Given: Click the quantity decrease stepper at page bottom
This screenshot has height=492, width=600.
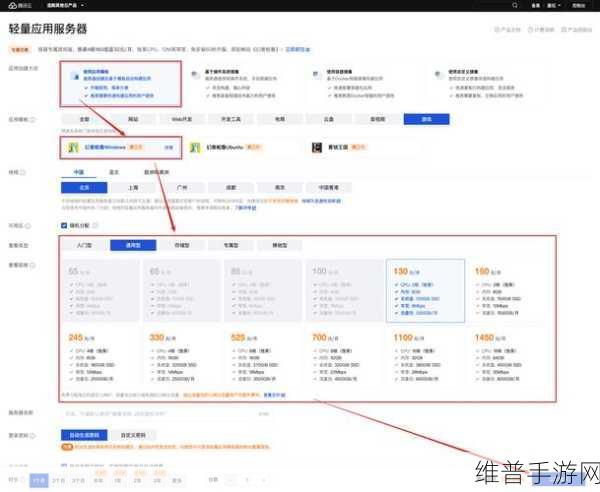Looking at the screenshot, I should 231,480.
